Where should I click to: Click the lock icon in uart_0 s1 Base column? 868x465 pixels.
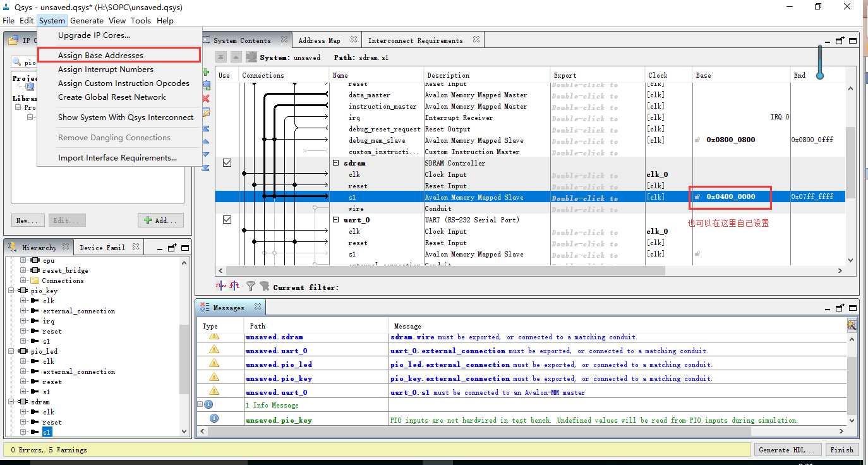click(697, 254)
